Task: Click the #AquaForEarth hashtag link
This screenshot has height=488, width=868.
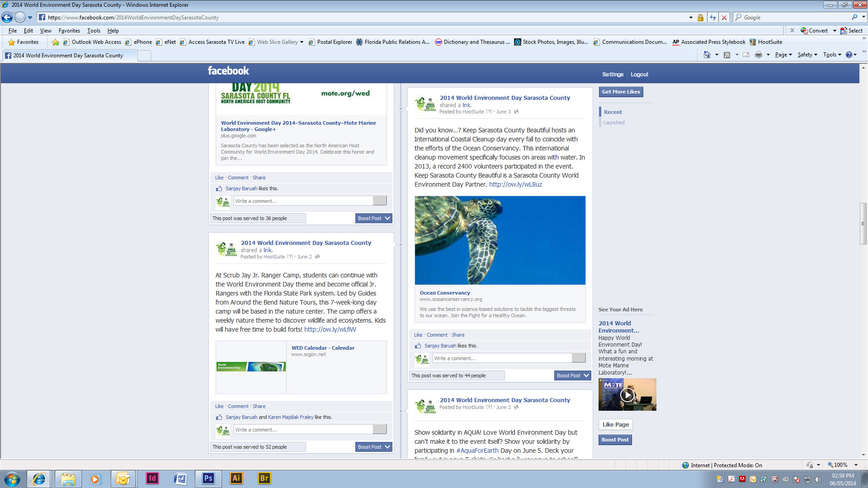Action: pos(477,450)
